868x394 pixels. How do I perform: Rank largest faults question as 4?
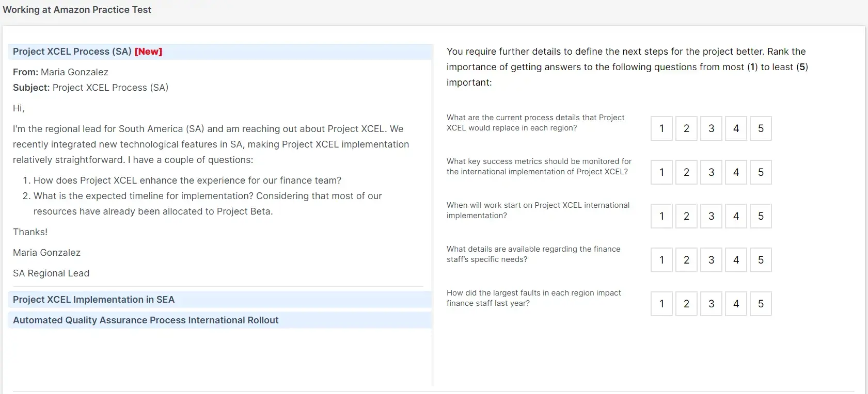pos(736,304)
